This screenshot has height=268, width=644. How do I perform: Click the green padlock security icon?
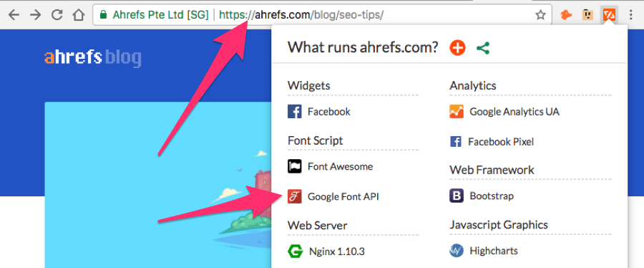coord(103,15)
